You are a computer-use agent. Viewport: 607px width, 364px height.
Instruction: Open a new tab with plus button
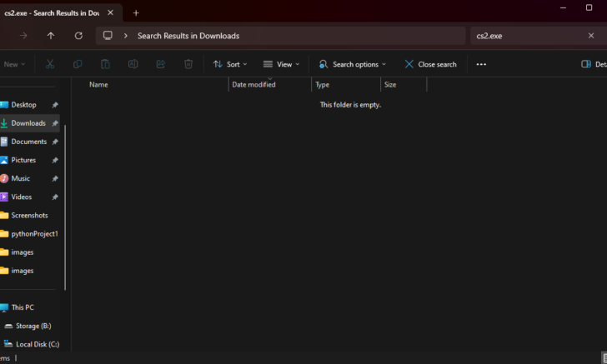click(x=136, y=12)
